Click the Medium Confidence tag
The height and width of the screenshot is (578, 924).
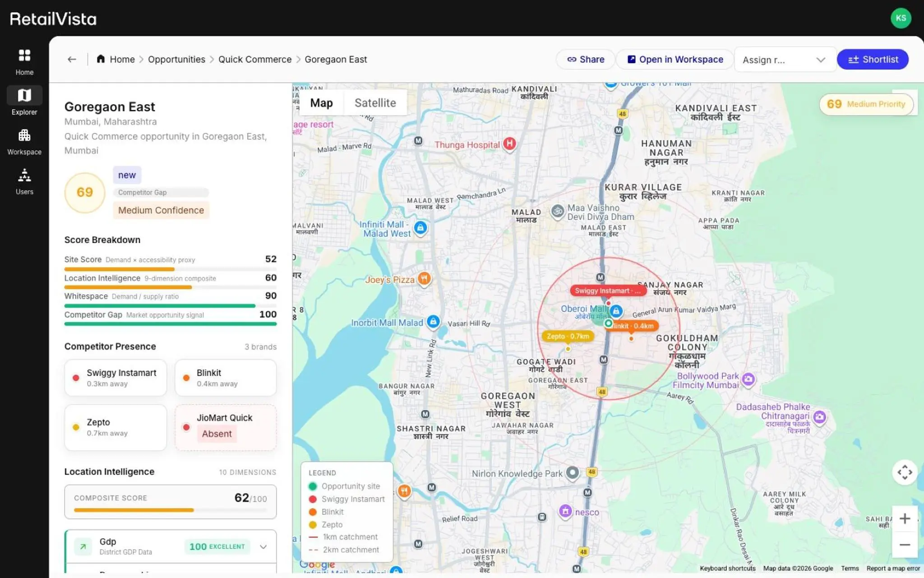tap(161, 210)
